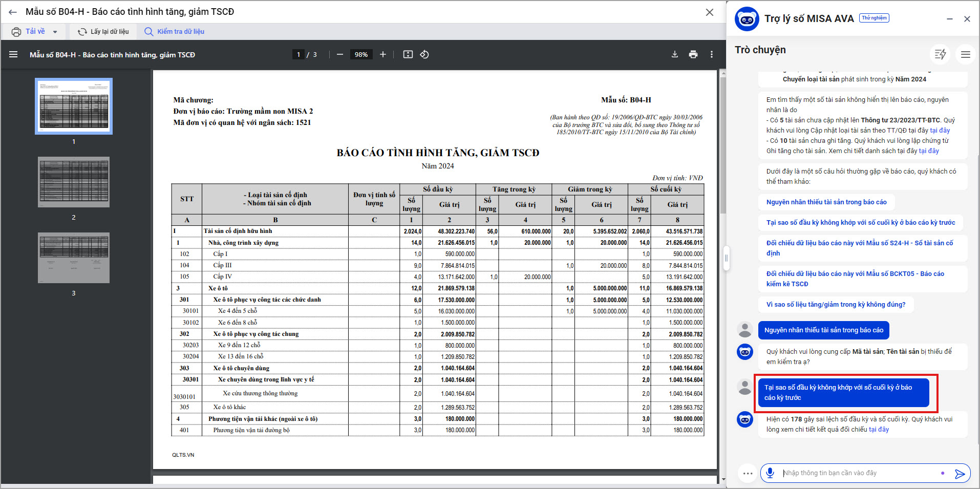
Task: Download the PDF from the viewer toolbar
Action: (674, 54)
